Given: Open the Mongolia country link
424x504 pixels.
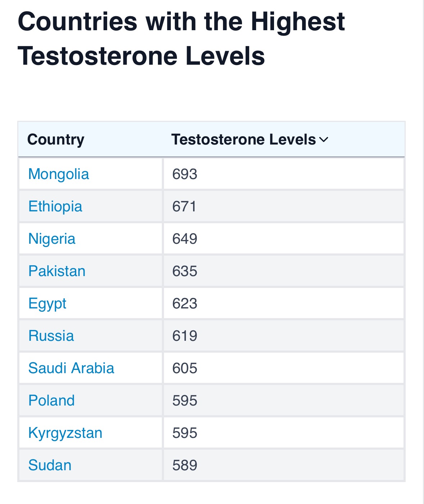Looking at the screenshot, I should click(59, 174).
